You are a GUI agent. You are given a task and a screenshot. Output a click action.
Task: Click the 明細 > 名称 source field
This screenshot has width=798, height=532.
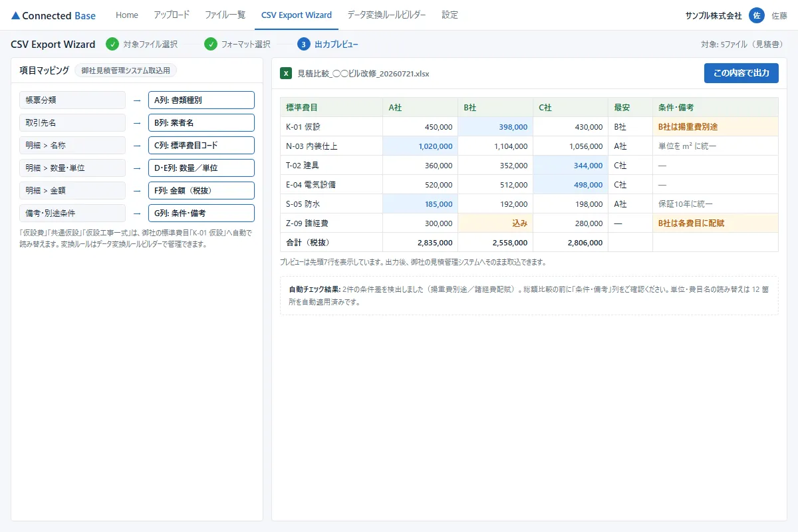coord(72,145)
